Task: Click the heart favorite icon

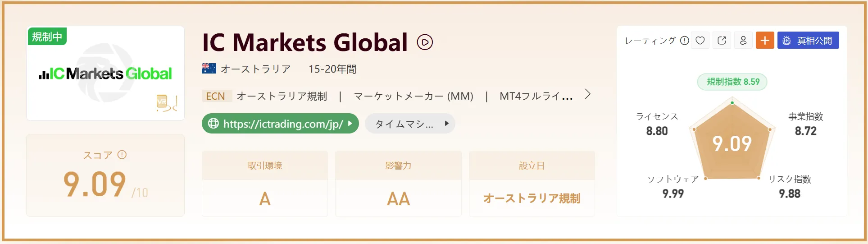Action: 700,41
